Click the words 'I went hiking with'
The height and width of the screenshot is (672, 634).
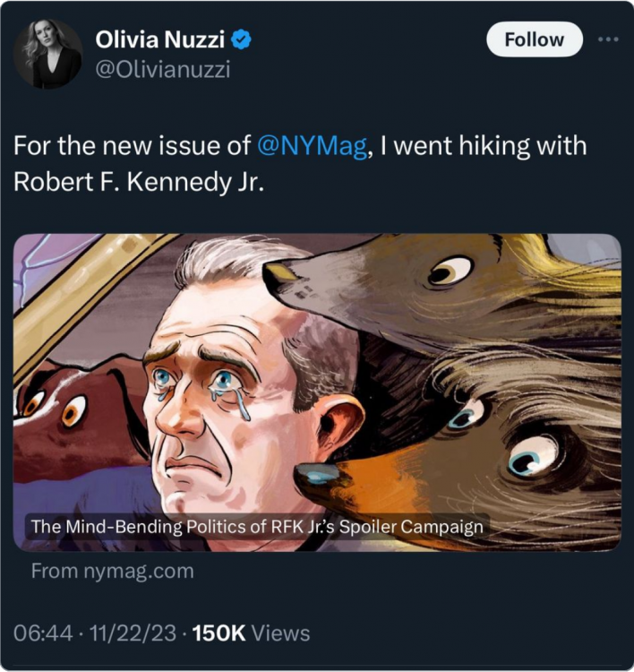(483, 148)
